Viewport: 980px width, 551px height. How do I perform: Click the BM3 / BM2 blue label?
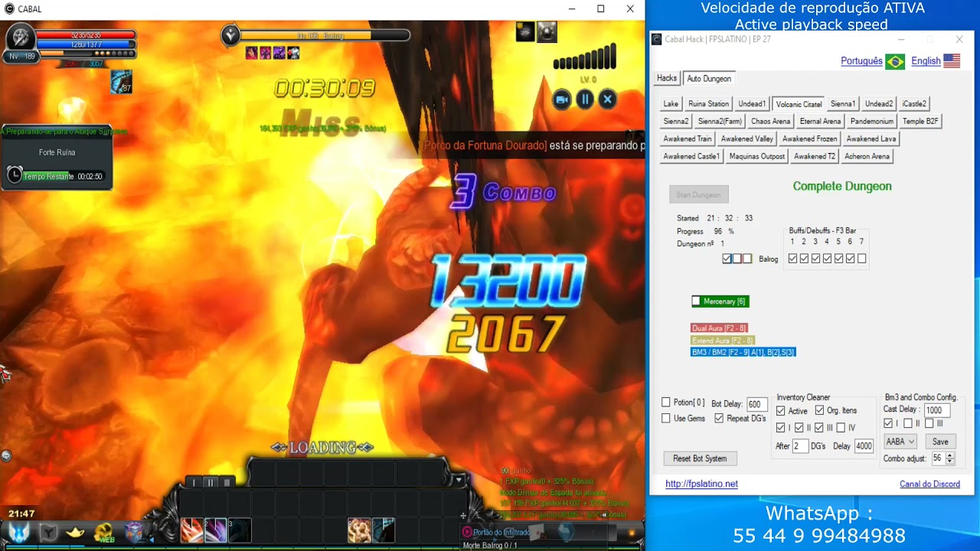coord(743,352)
